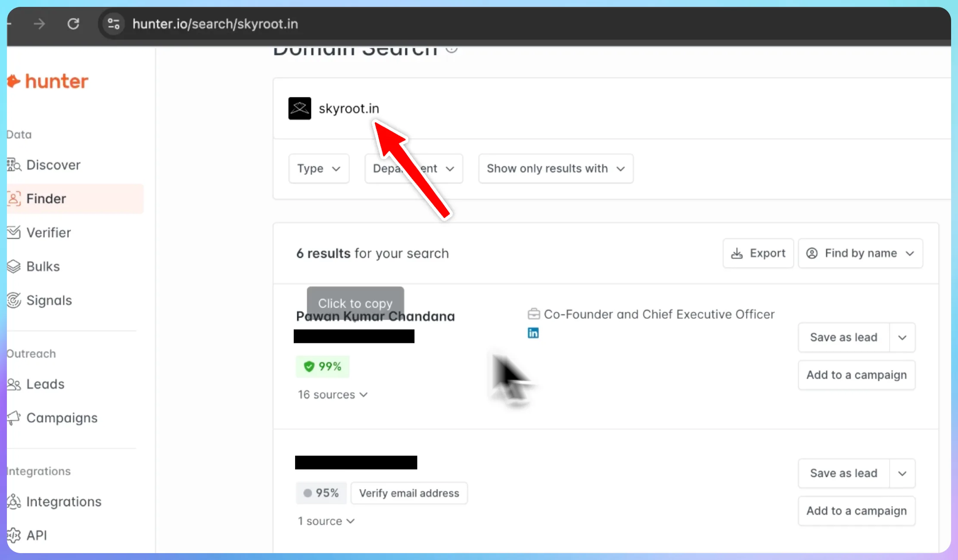Viewport: 958px width, 560px height.
Task: Click the hunter logo
Action: (48, 81)
